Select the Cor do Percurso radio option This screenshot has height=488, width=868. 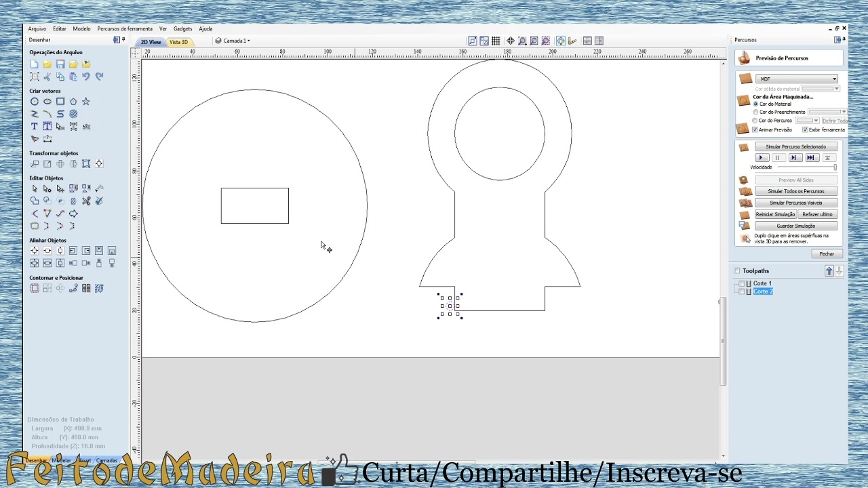point(756,121)
